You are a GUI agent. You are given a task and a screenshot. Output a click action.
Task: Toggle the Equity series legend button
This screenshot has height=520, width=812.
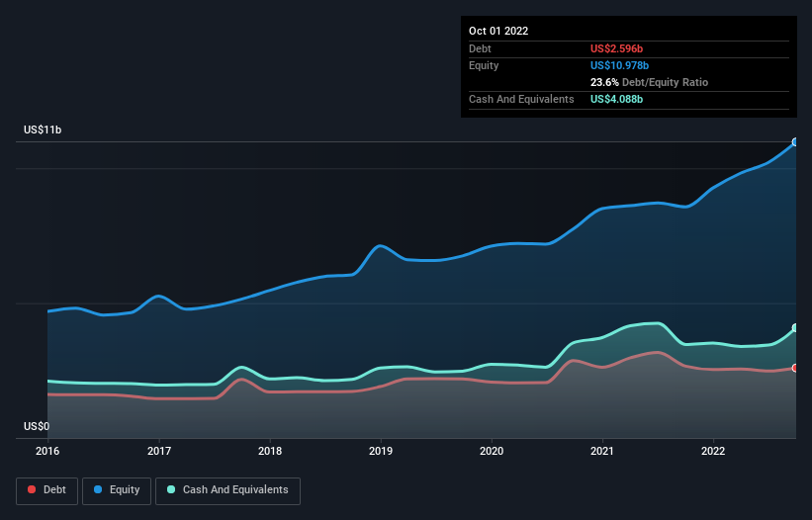click(x=117, y=490)
